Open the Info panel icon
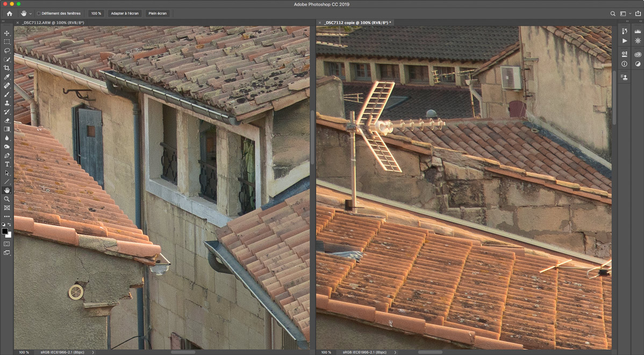 tap(624, 63)
